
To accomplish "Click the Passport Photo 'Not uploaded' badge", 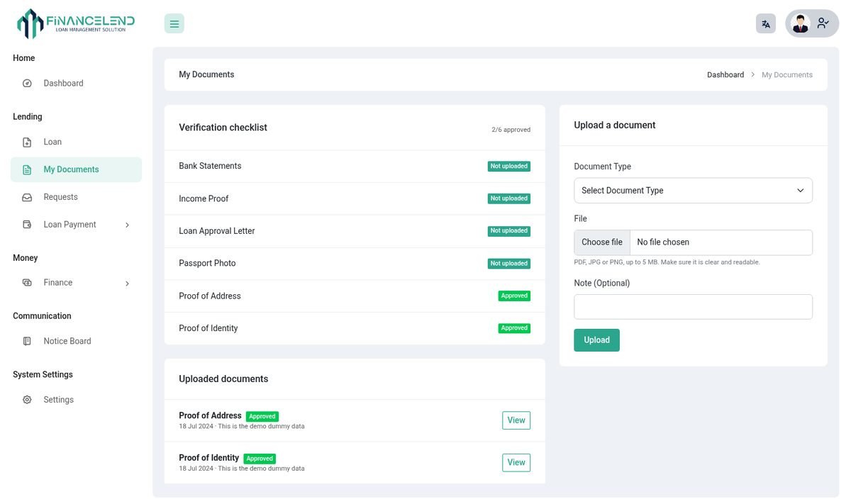I will [509, 264].
